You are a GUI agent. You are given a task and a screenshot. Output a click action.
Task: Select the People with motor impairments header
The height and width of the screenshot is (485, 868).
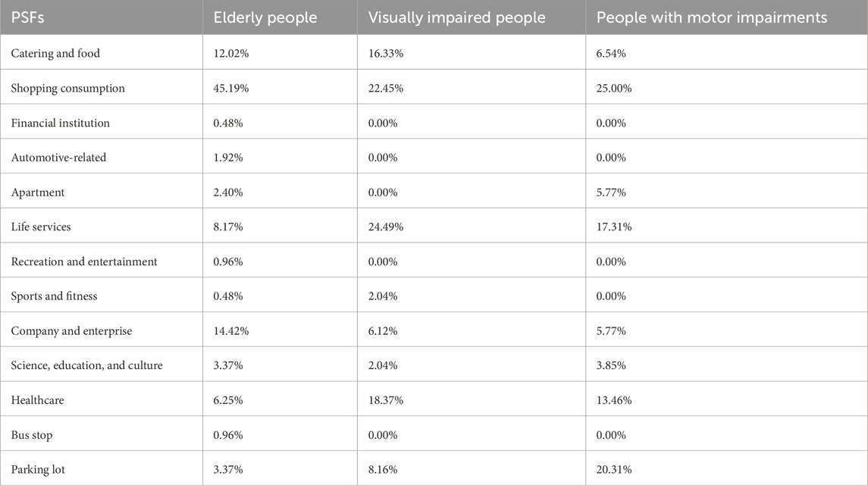(x=712, y=17)
